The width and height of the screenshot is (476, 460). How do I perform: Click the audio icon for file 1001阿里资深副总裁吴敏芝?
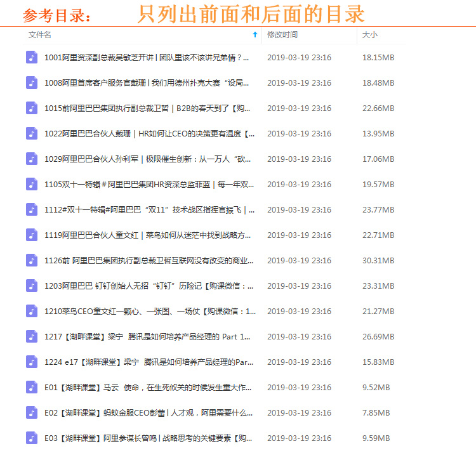[32, 57]
